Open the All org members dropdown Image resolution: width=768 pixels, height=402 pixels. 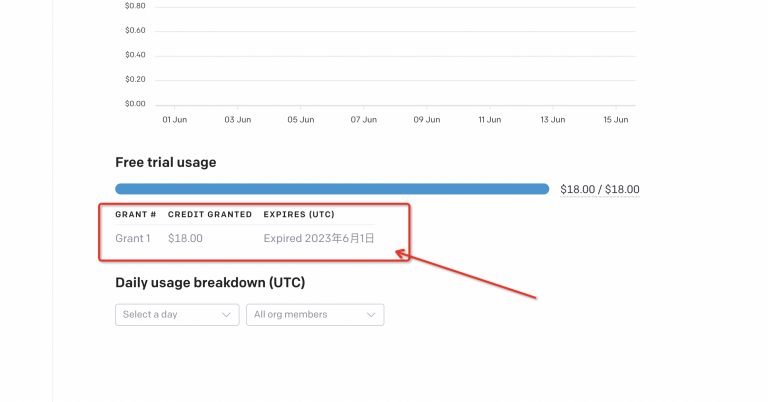(x=315, y=314)
